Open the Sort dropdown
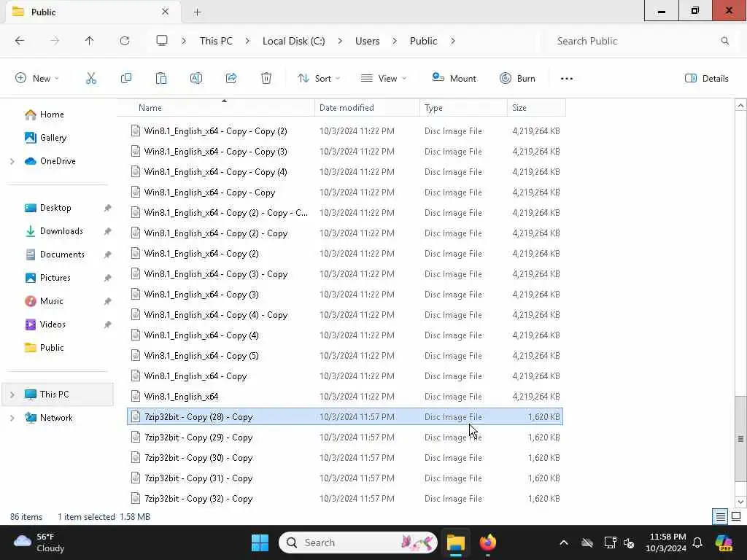Image resolution: width=747 pixels, height=560 pixels. (319, 79)
